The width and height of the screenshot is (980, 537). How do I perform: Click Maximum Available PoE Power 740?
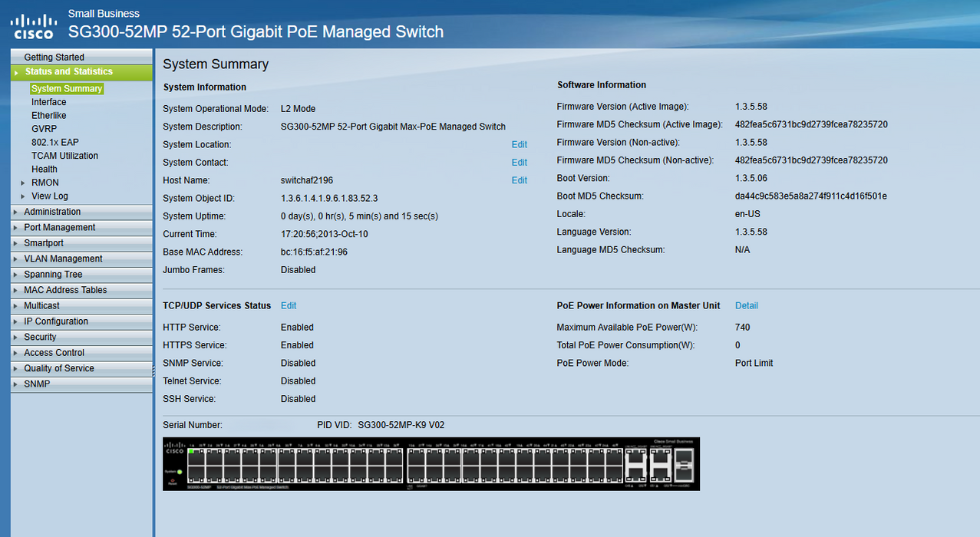[x=743, y=328]
